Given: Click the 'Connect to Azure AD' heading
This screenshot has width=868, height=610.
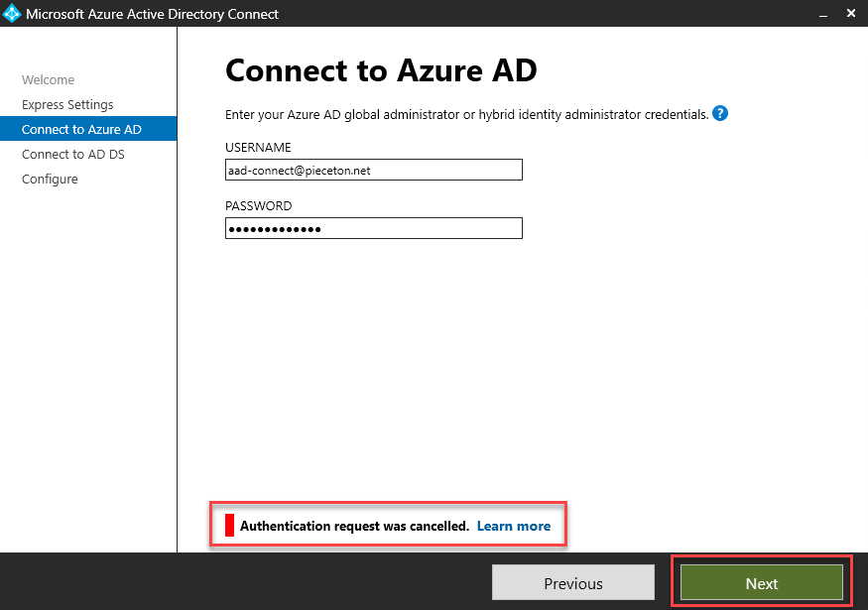Looking at the screenshot, I should pyautogui.click(x=381, y=70).
